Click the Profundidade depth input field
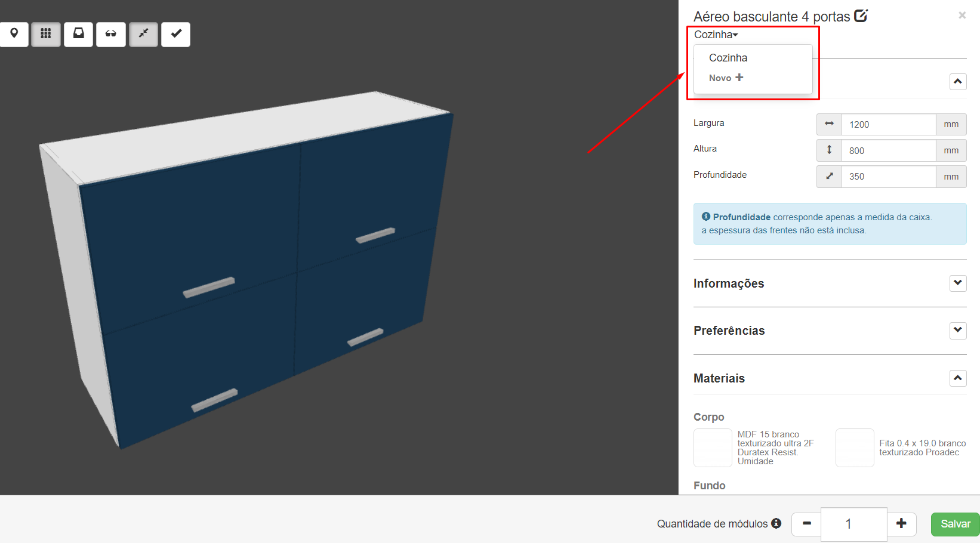Image resolution: width=980 pixels, height=543 pixels. 888,177
